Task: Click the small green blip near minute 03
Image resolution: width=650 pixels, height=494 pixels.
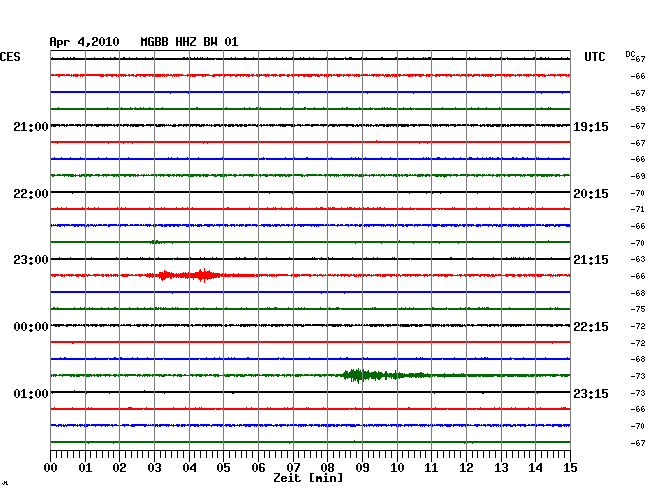Action: coord(156,242)
